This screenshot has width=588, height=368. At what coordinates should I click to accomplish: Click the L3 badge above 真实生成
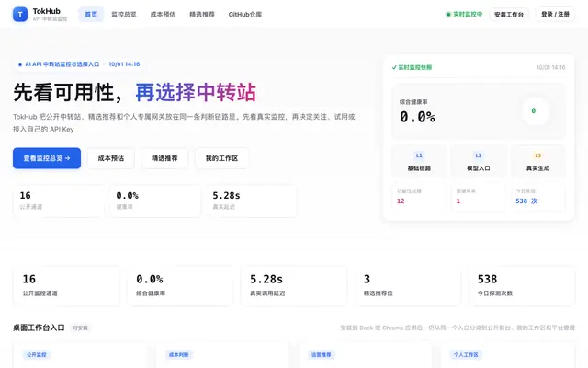(x=537, y=155)
